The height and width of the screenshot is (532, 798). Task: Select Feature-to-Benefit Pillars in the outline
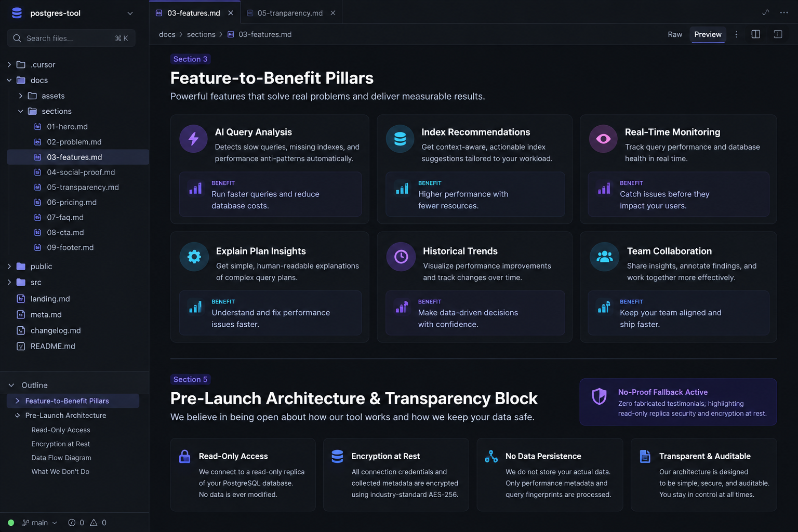pos(73,401)
